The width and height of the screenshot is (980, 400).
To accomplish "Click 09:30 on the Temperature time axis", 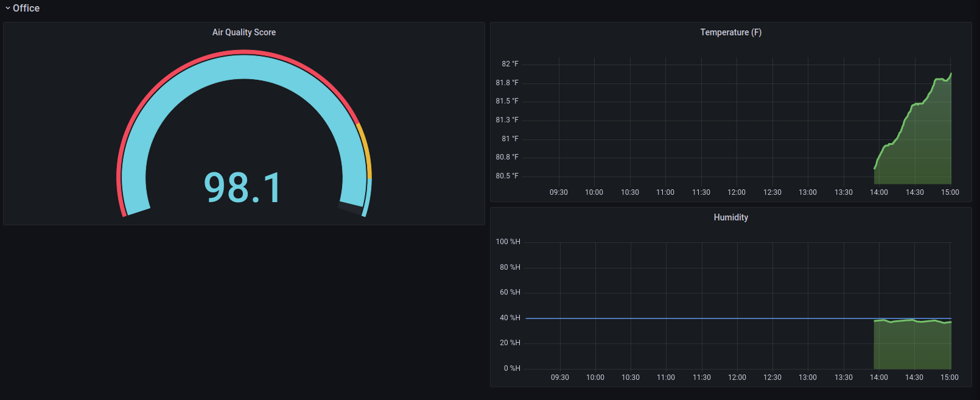I will pyautogui.click(x=559, y=192).
